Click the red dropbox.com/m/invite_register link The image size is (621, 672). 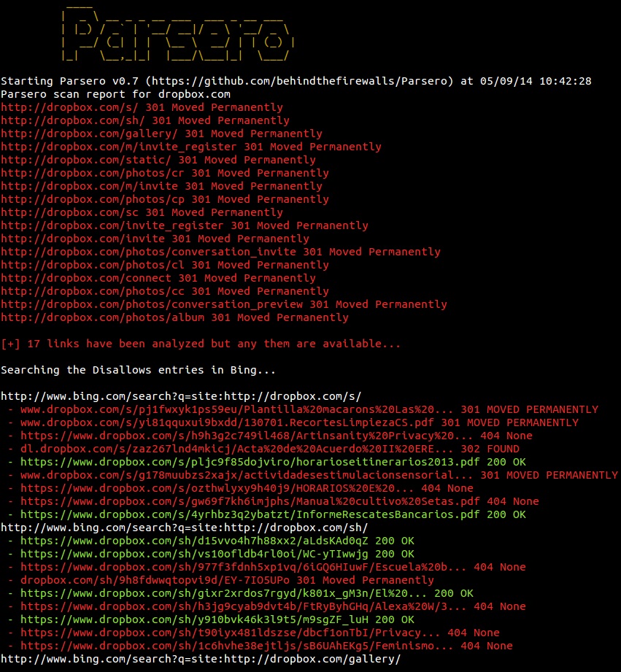coord(119,147)
